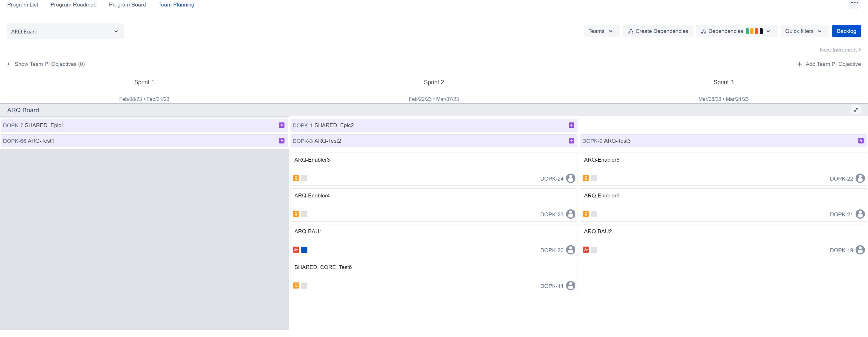Switch to the Program Board tab

[x=127, y=5]
